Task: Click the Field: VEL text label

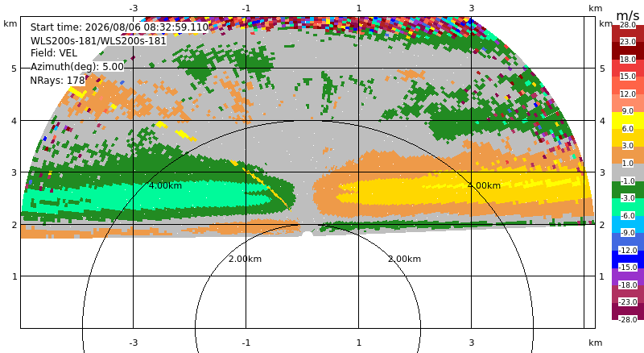Action: click(x=54, y=53)
